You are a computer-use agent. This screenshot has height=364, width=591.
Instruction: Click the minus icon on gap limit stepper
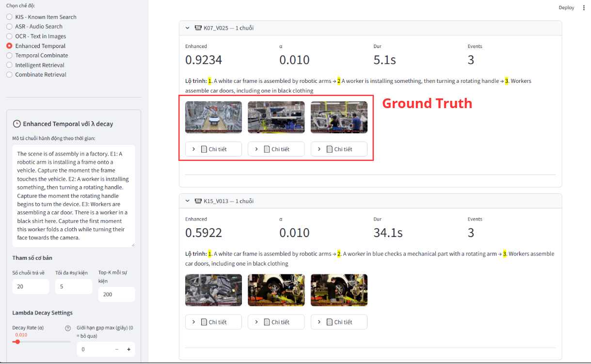pos(117,349)
